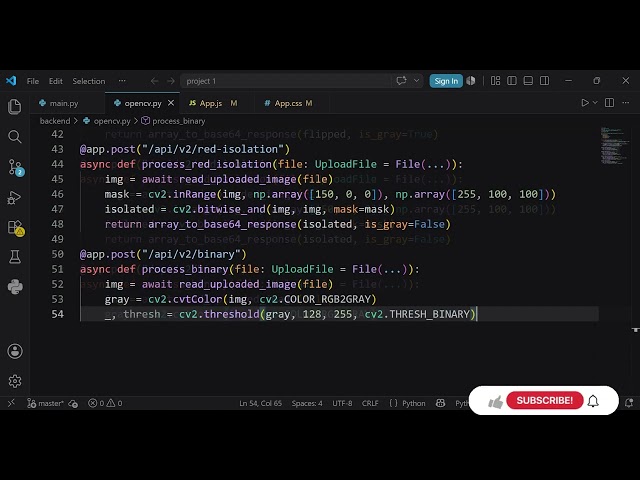Click the Copilot icon beside Sign In
This screenshot has width=640, height=480.
(471, 81)
